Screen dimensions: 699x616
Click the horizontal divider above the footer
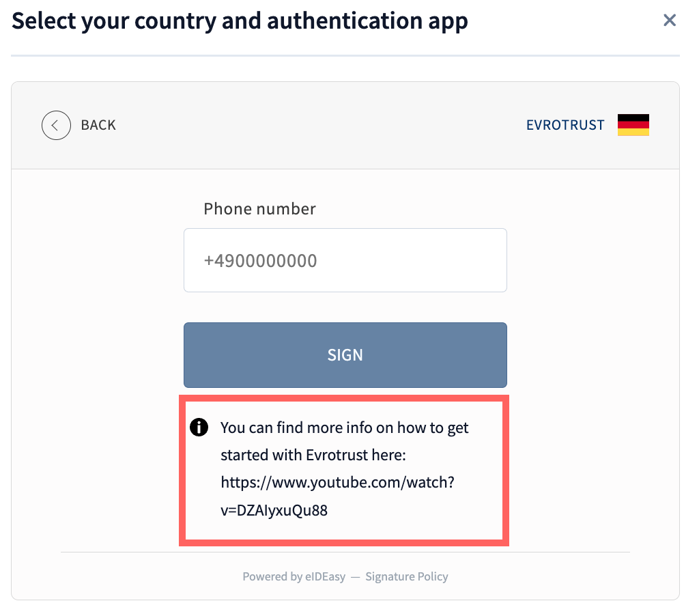345,552
